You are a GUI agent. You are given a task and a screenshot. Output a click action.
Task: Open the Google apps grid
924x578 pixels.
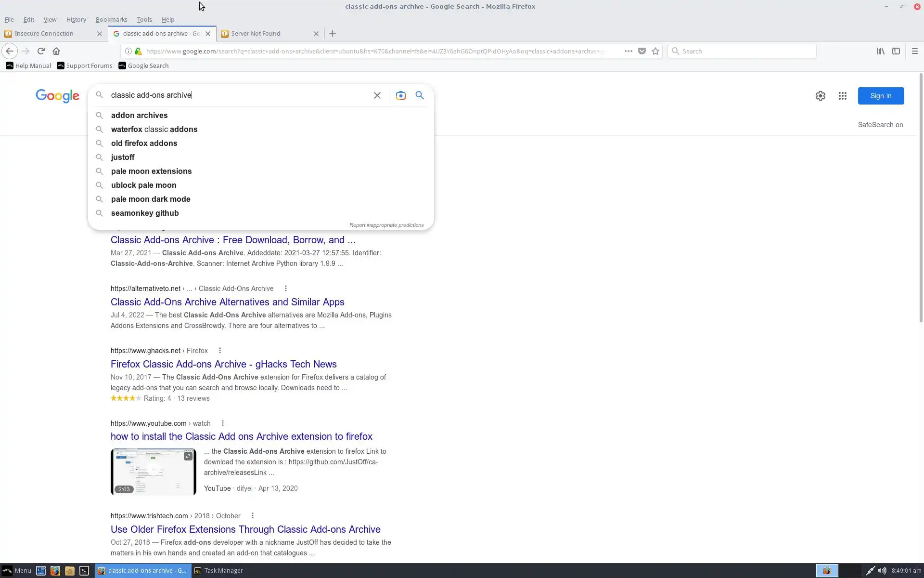842,96
